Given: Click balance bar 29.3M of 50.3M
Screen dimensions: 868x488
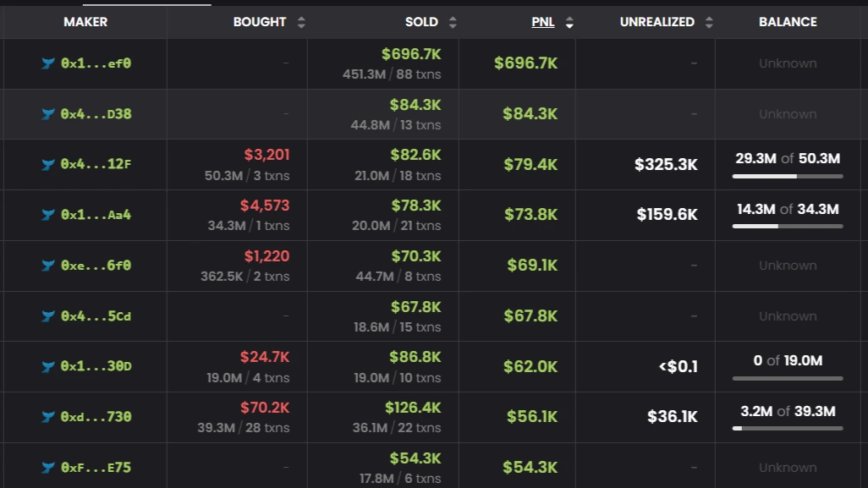Looking at the screenshot, I should click(x=788, y=176).
